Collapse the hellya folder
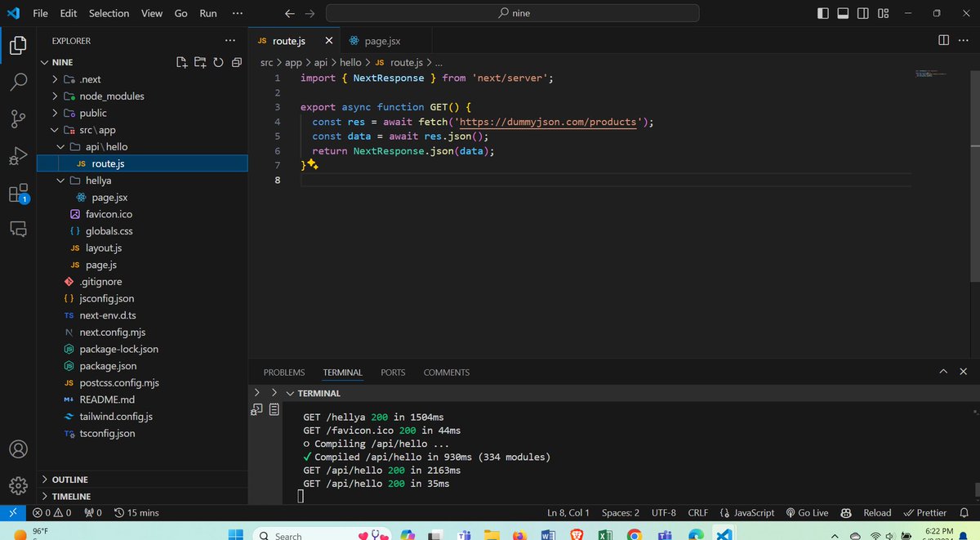980x540 pixels. [143, 181]
